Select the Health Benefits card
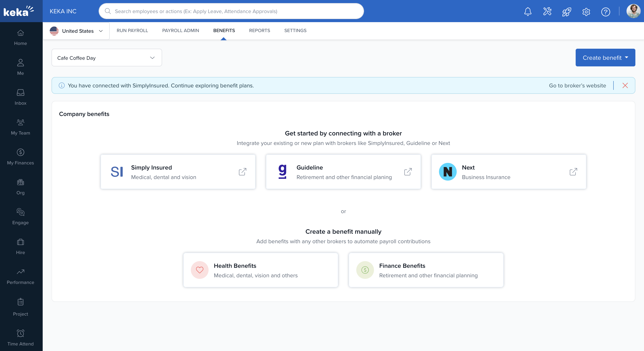The image size is (644, 351). coord(261,270)
